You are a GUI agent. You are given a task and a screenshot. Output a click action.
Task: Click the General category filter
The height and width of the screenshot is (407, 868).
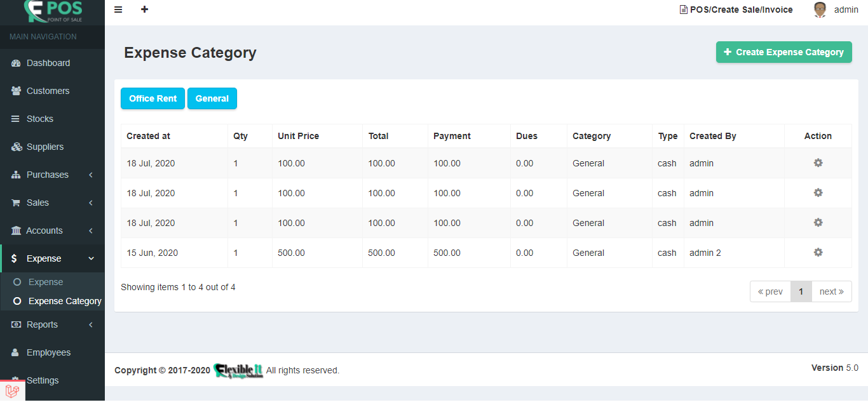click(x=212, y=98)
